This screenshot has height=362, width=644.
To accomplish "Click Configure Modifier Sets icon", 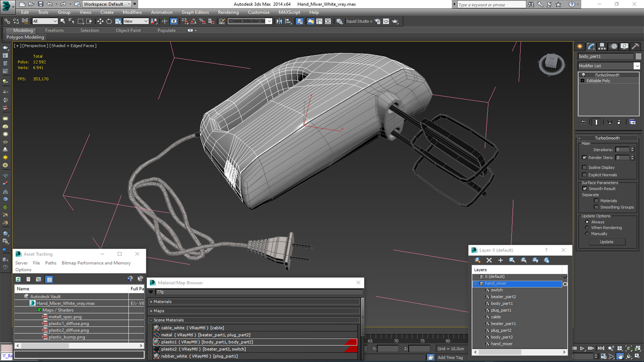I will pyautogui.click(x=633, y=122).
